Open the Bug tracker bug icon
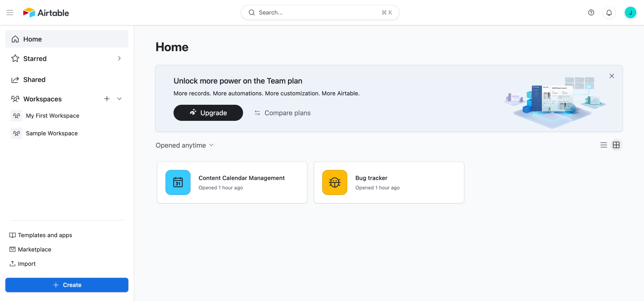 pos(335,182)
